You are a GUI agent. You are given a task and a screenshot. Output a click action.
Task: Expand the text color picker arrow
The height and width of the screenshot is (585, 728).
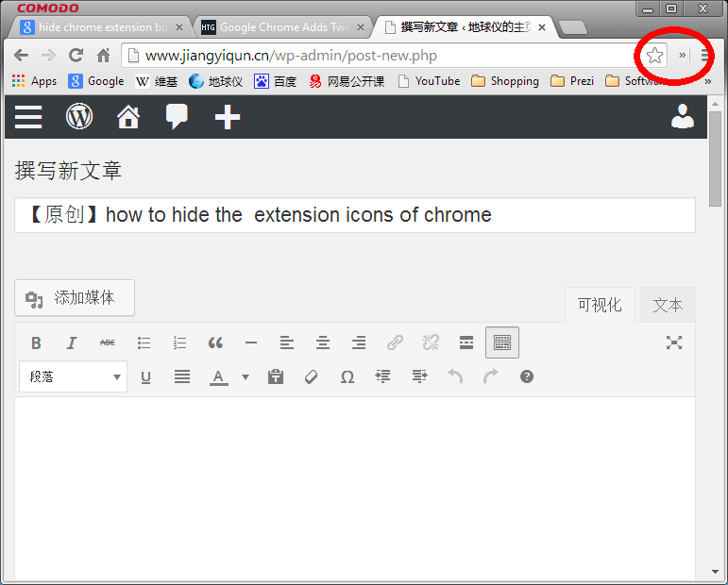click(245, 376)
